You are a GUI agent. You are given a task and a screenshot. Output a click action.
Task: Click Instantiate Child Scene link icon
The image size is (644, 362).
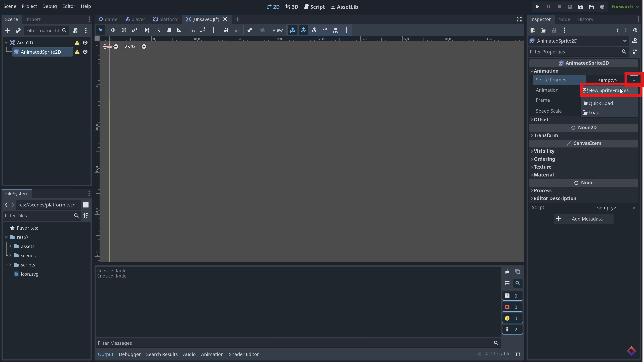point(18,31)
